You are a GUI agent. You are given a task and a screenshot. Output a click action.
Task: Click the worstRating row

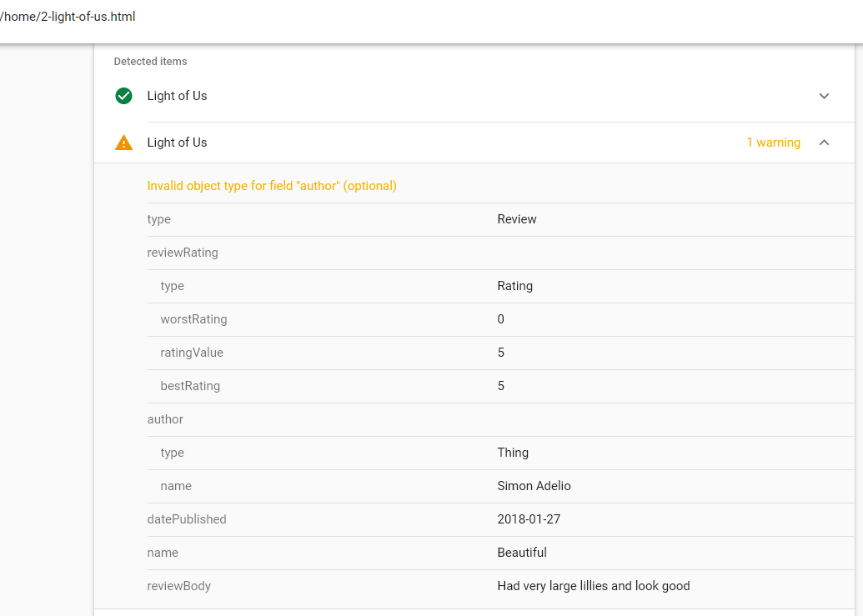[x=193, y=319]
